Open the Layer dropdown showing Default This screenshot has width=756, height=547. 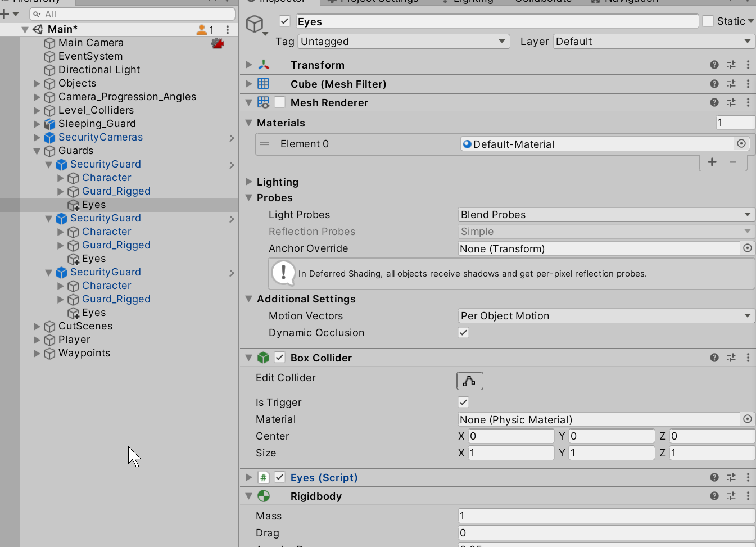pyautogui.click(x=654, y=41)
